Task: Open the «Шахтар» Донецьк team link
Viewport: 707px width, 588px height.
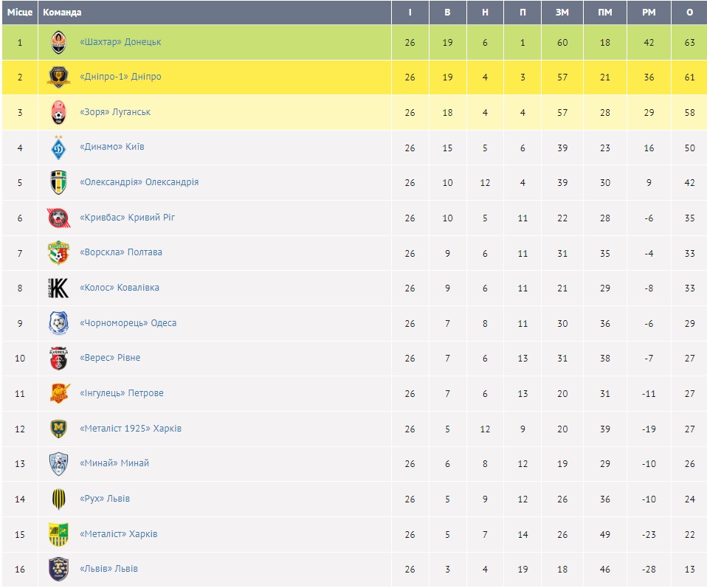Action: [x=120, y=42]
